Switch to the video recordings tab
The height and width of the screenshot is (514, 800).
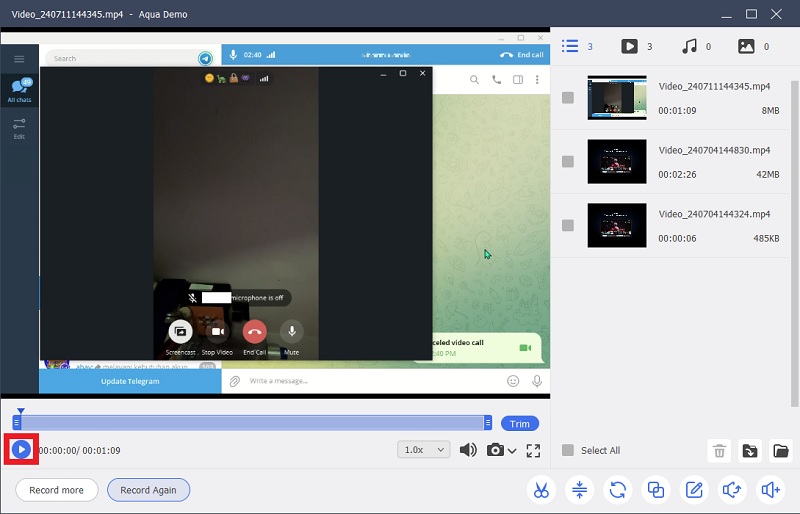pos(636,46)
